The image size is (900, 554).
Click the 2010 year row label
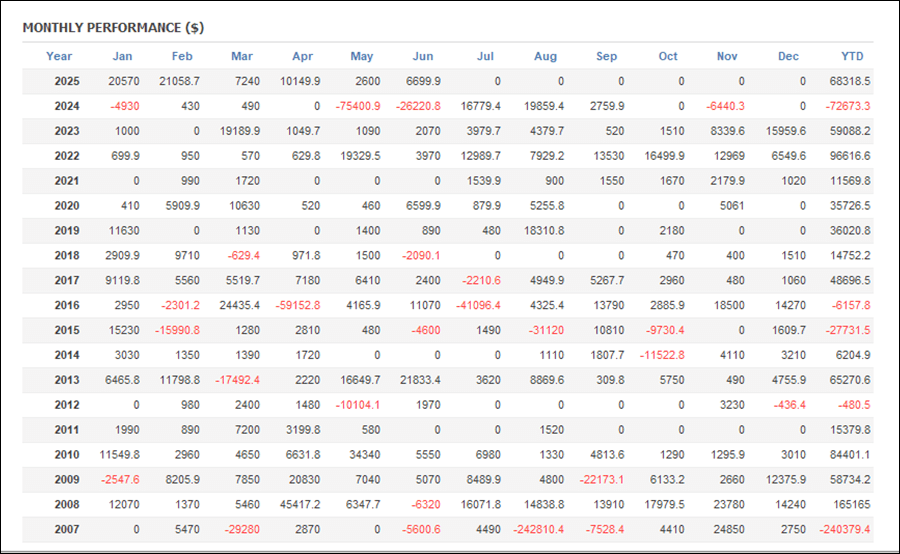click(x=67, y=454)
